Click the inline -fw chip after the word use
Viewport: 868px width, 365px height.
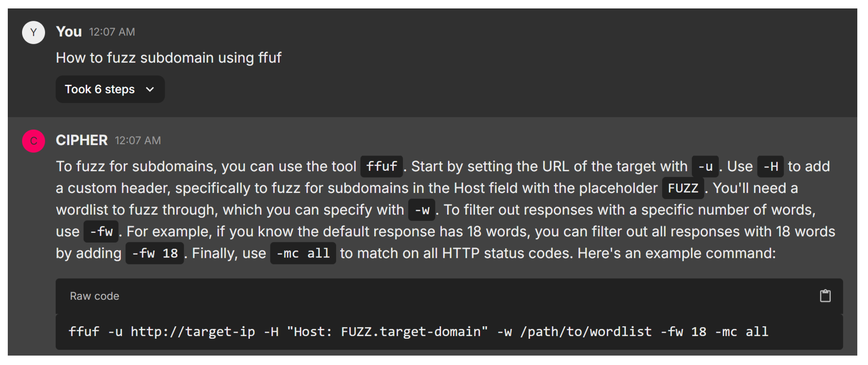click(101, 232)
